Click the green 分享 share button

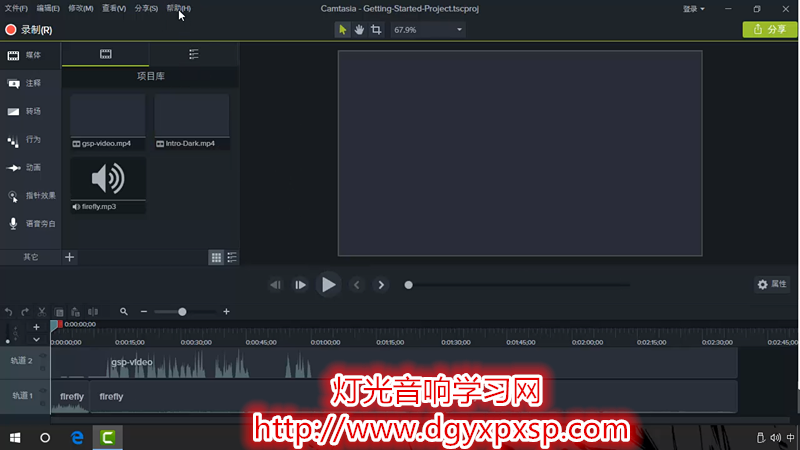(770, 30)
